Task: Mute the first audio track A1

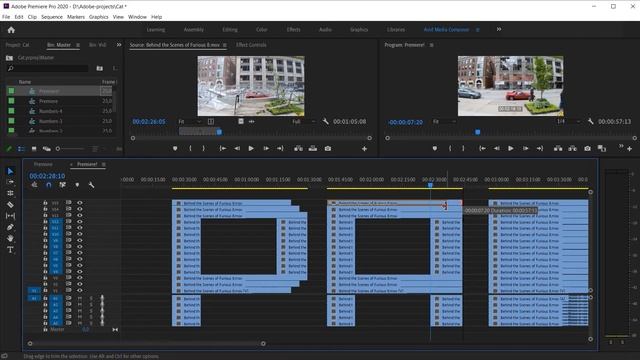Action: (x=80, y=298)
